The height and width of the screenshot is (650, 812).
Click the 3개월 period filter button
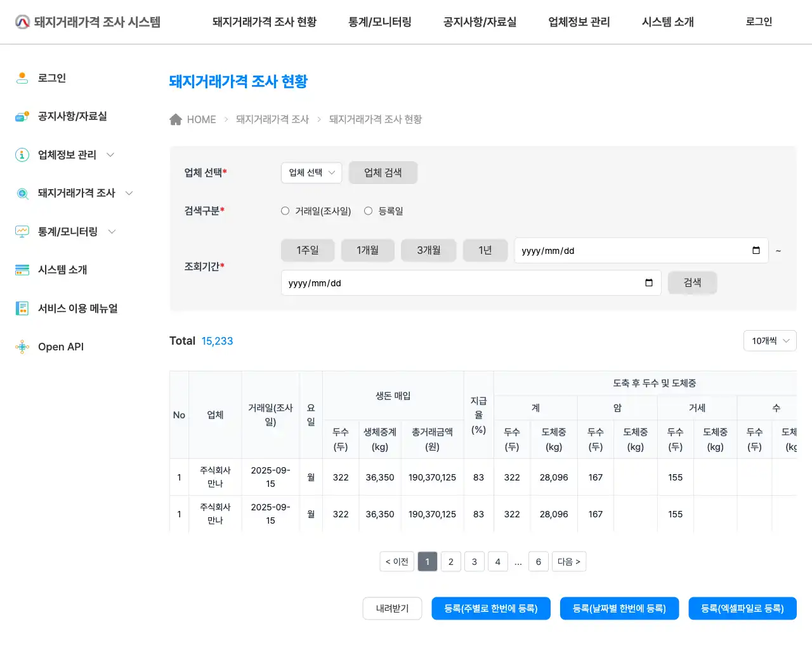(x=428, y=250)
